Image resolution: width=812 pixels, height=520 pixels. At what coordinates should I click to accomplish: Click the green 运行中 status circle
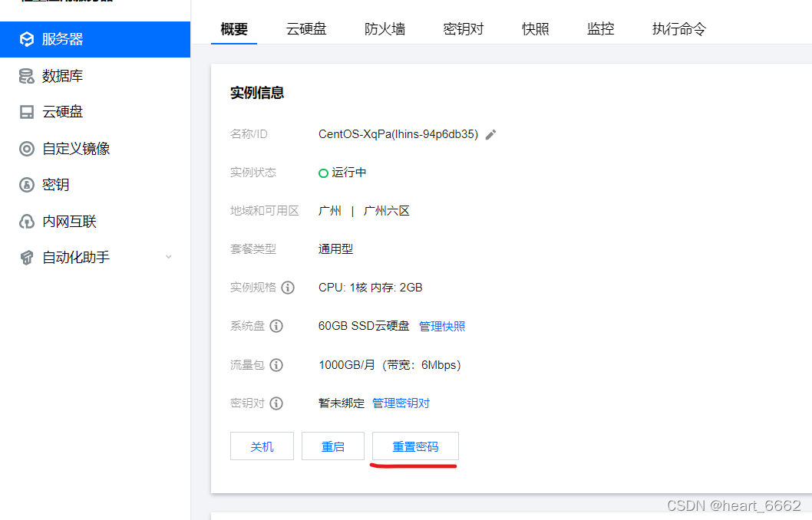click(323, 173)
